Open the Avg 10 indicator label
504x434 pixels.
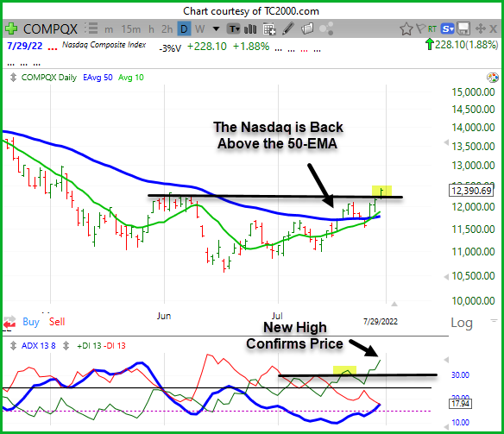pos(131,78)
